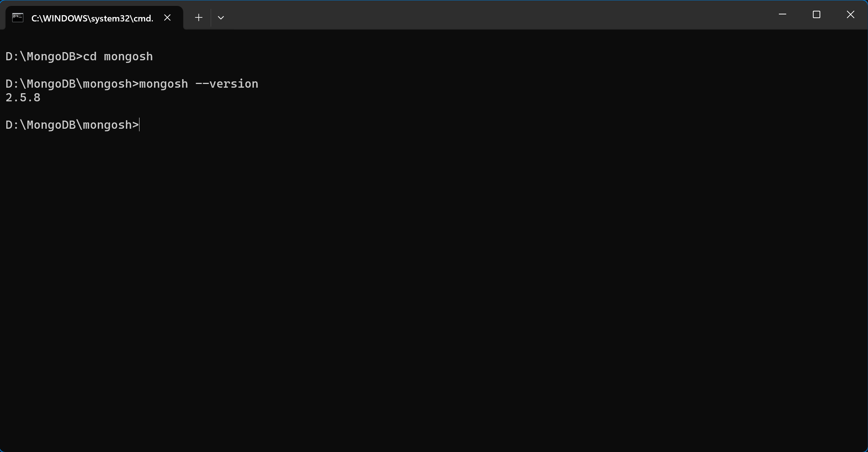Click the close icon in the title bar

tap(850, 14)
